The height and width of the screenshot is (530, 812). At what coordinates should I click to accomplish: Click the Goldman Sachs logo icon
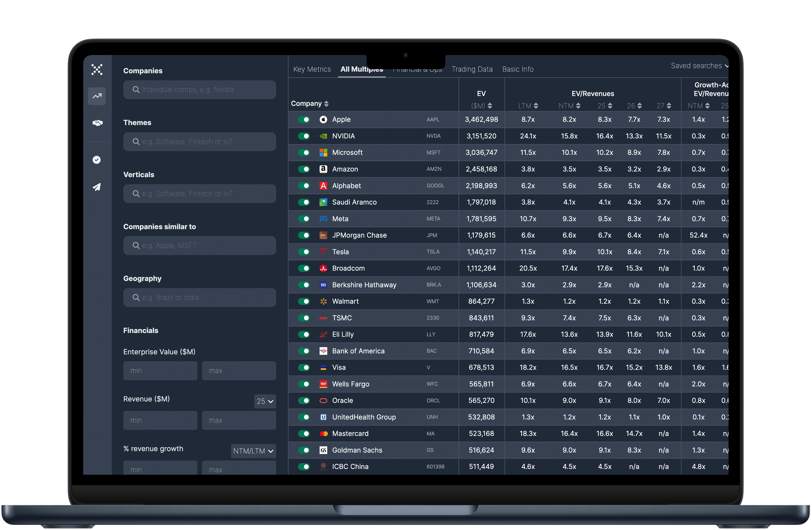tap(323, 450)
